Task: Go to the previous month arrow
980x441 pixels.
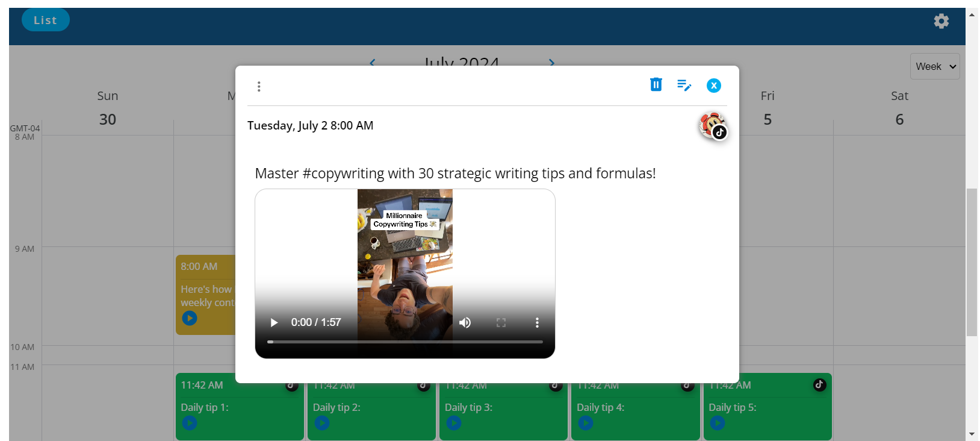Action: [372, 61]
